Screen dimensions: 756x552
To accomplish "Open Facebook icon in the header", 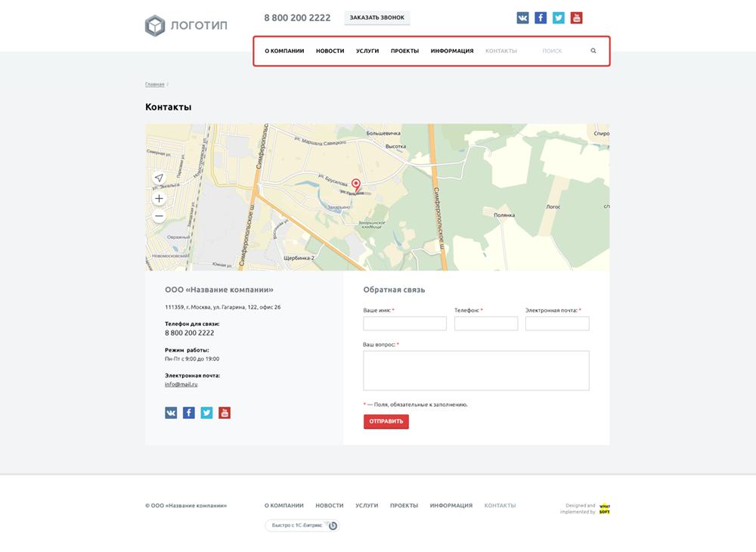I will 541,18.
